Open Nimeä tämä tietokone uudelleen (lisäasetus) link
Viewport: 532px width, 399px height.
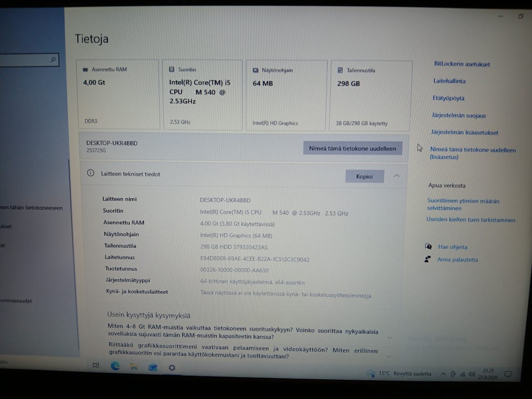click(x=473, y=153)
